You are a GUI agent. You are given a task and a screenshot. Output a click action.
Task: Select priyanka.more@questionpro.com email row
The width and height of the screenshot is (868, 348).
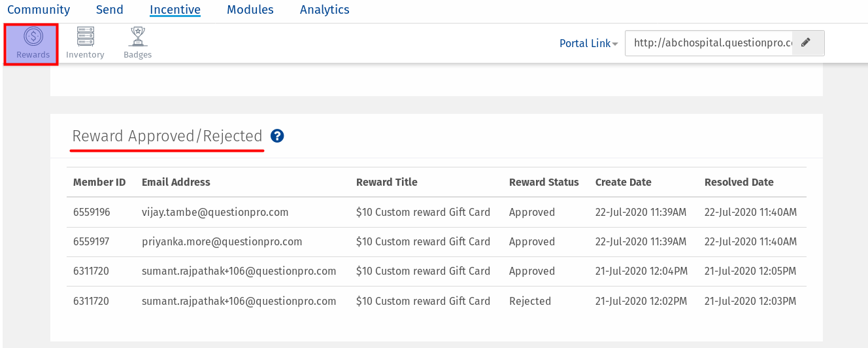pos(222,242)
